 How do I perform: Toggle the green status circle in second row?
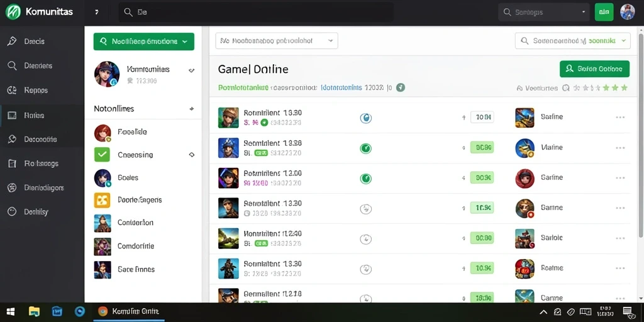point(365,148)
